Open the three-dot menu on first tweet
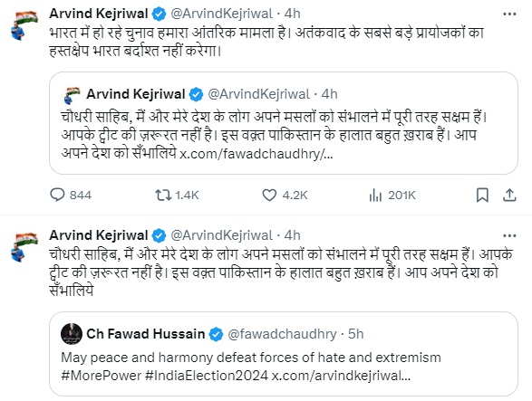 509,14
